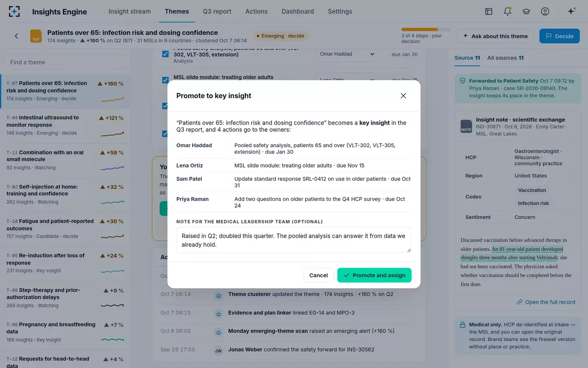Open the user profile icon
Image resolution: width=588 pixels, height=368 pixels.
[545, 11]
